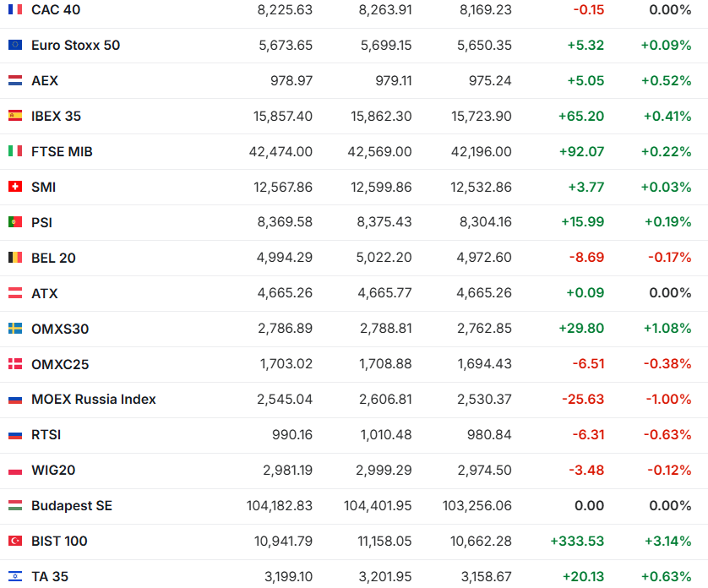Click the France flag icon beside CAC 40
The height and width of the screenshot is (588, 708).
(15, 9)
